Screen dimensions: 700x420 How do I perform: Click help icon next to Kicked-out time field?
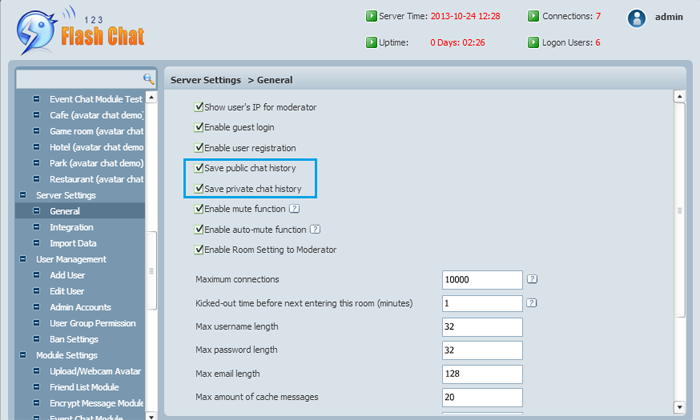click(532, 303)
